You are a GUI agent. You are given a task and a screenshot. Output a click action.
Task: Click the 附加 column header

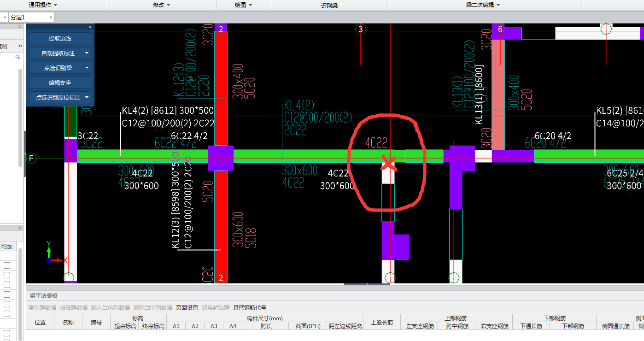click(7, 247)
